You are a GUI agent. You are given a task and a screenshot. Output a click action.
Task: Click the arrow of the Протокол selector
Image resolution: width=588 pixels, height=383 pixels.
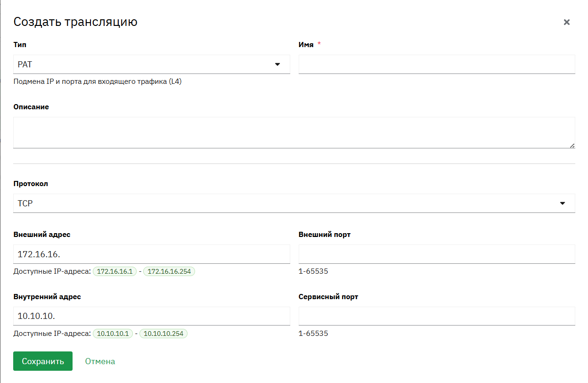coord(562,204)
